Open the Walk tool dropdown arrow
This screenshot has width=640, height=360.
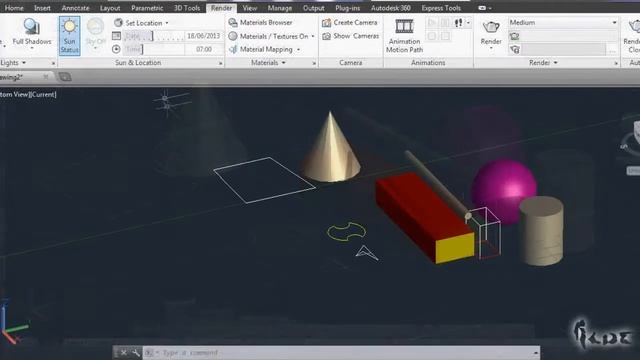pos(468,23)
